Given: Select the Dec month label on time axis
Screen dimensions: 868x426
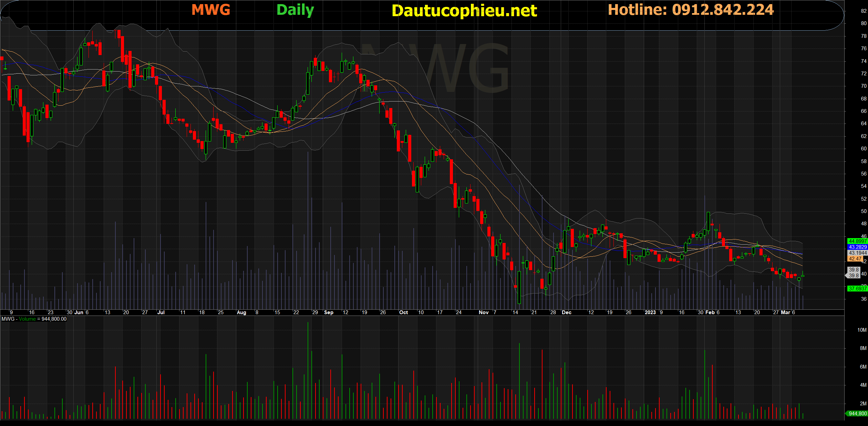Looking at the screenshot, I should pos(566,312).
